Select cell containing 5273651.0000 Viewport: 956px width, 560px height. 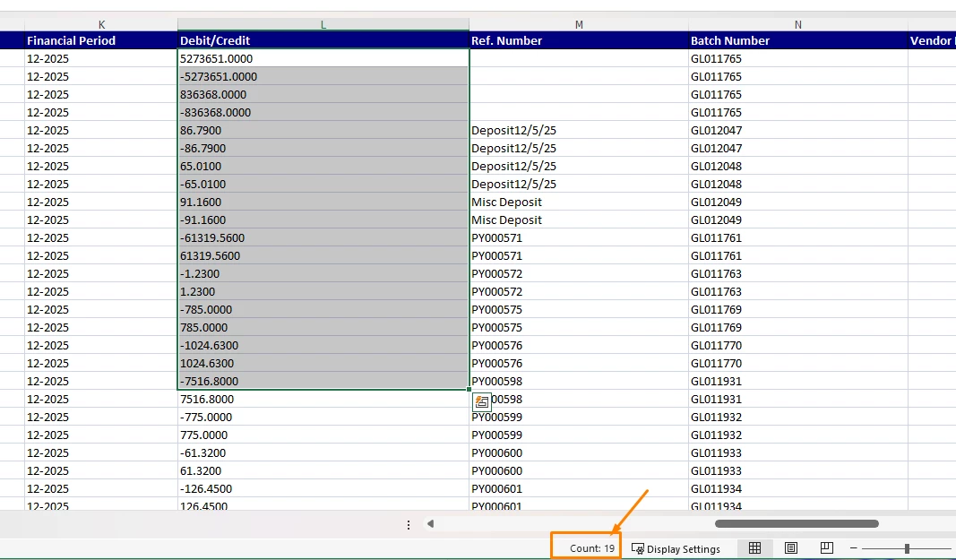click(x=323, y=58)
